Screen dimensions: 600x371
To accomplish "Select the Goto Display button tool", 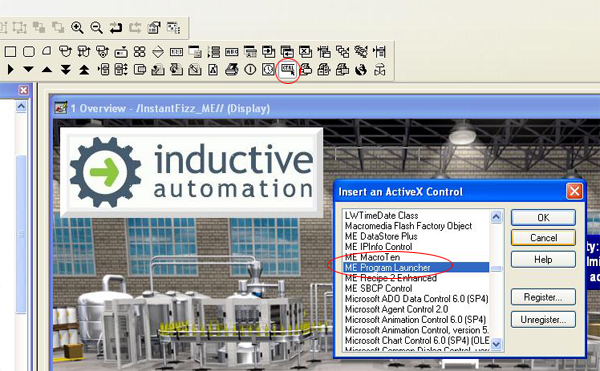I will (x=269, y=52).
